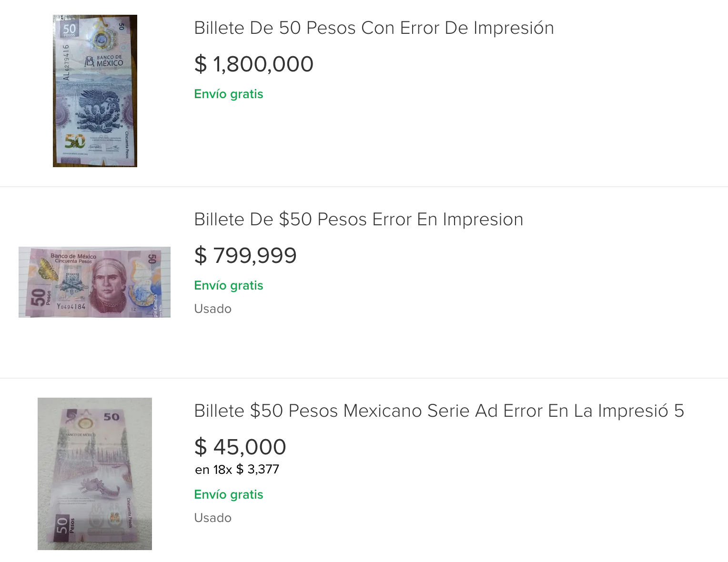Image resolution: width=728 pixels, height=562 pixels.
Task: Click 'Usado' label under the $799,999 listing
Action: 212,309
